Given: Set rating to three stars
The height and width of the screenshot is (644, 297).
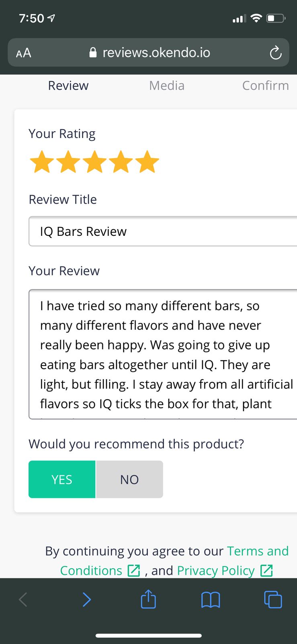Looking at the screenshot, I should 95,162.
